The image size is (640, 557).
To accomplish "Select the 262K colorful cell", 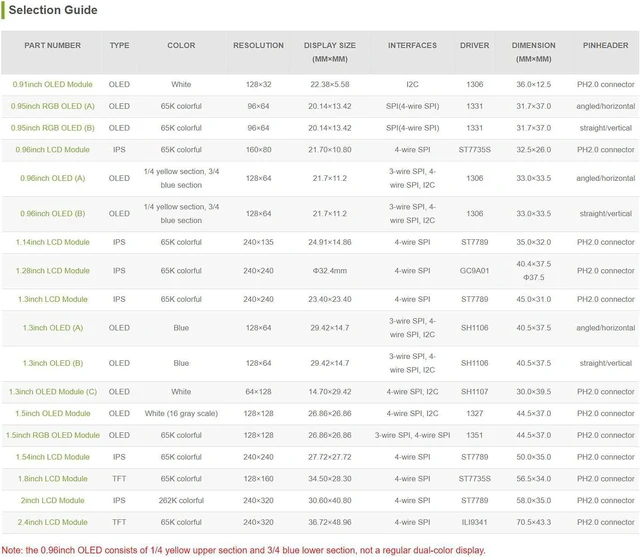I will point(181,500).
